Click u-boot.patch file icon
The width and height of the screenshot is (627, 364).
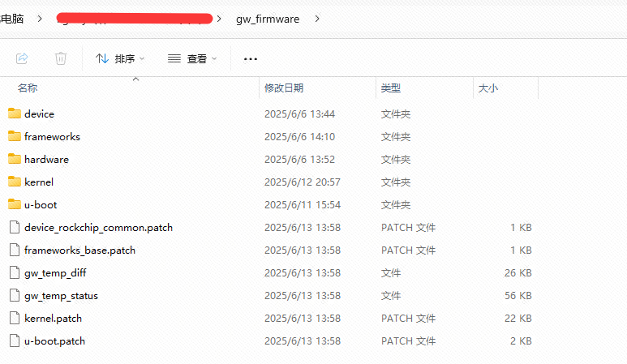15,340
